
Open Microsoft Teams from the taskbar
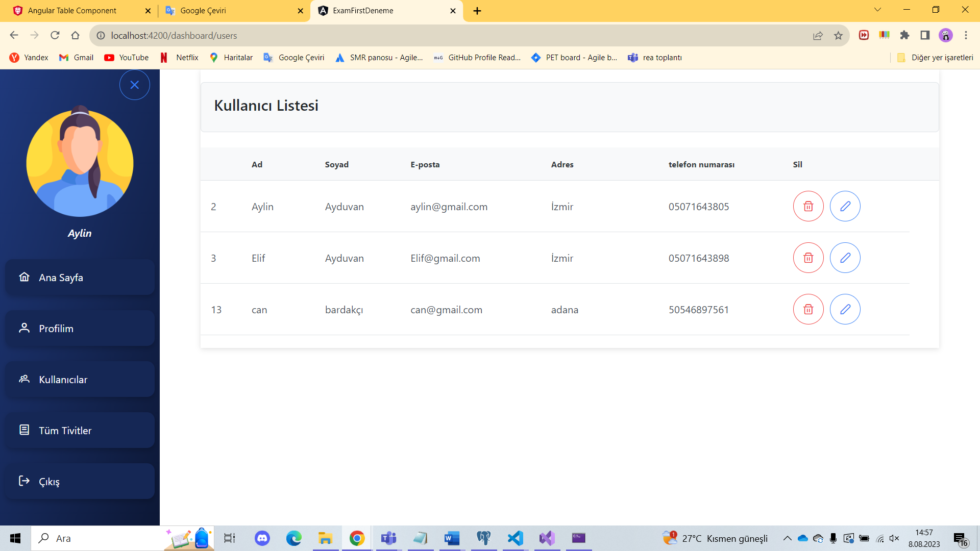point(388,538)
